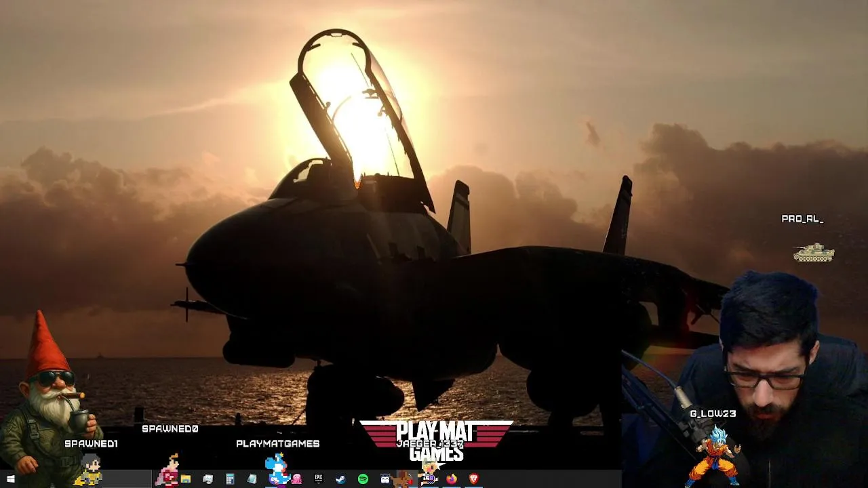Open the Windows Start menu

click(x=10, y=479)
